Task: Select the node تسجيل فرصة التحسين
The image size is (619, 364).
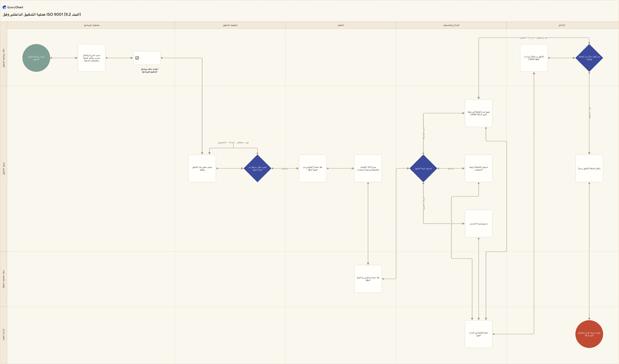Action: 478,224
